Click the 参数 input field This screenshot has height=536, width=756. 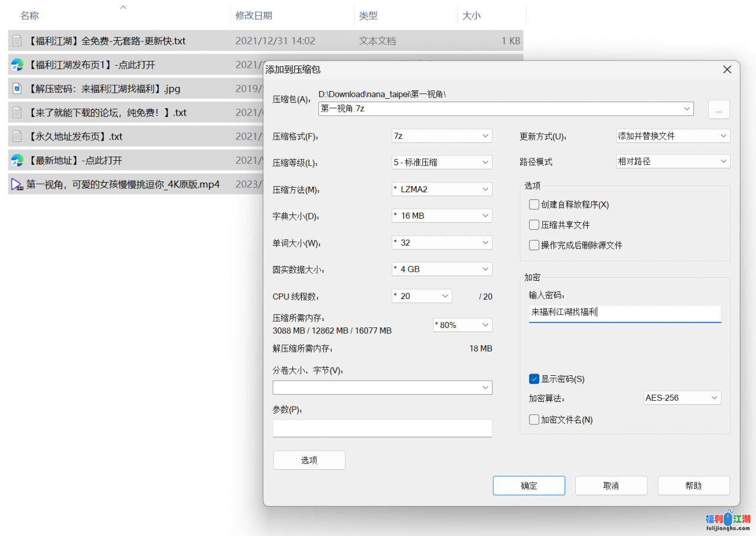382,428
